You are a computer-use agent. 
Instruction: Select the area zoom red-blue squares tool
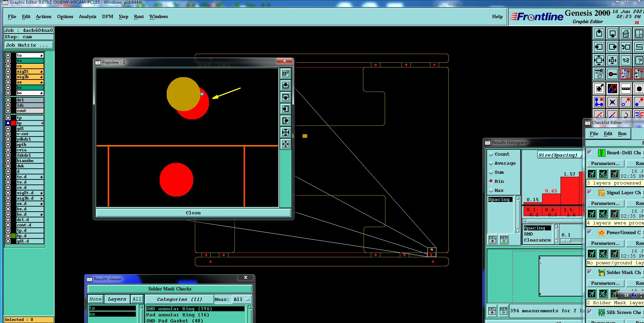coord(612,89)
